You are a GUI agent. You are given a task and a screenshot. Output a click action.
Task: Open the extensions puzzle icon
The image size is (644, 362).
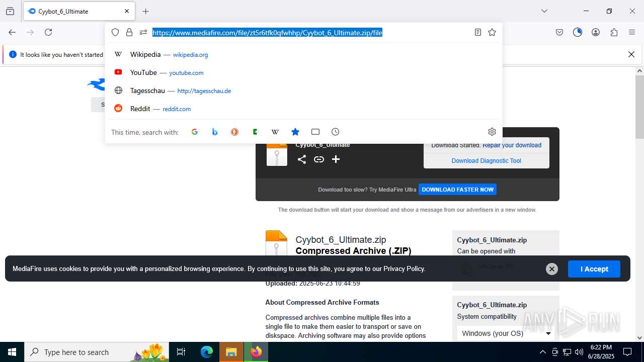coord(614,32)
